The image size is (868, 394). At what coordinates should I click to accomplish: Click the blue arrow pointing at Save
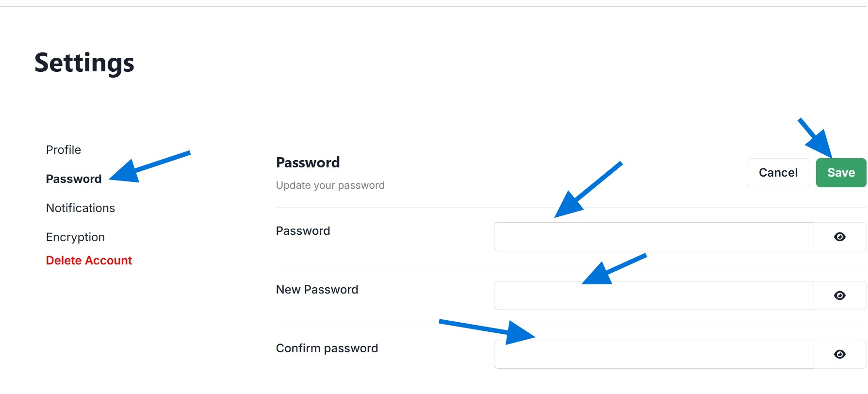click(x=817, y=140)
